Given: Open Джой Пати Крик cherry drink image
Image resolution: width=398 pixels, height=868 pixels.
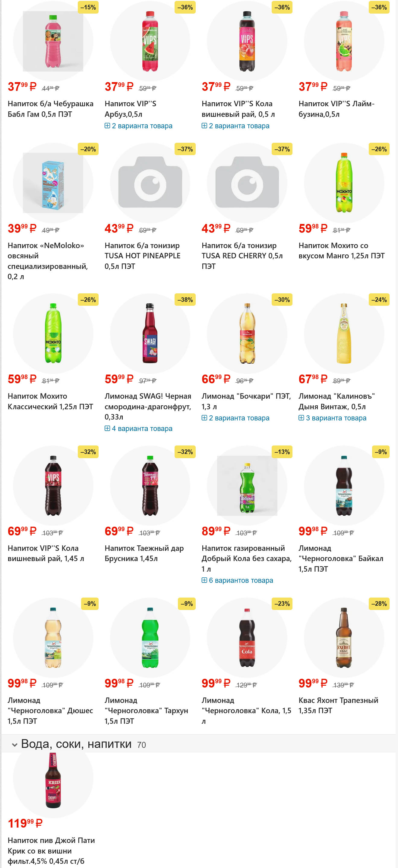Looking at the screenshot, I should pos(53,781).
